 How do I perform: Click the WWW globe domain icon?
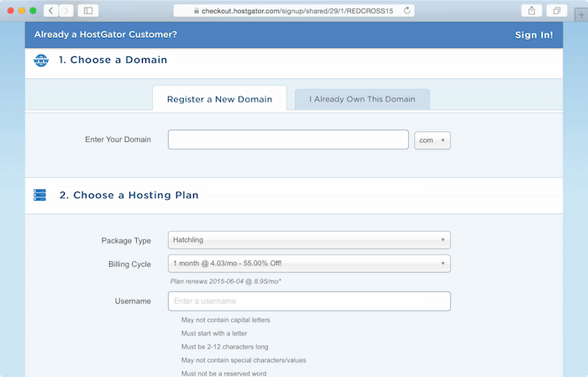point(41,60)
